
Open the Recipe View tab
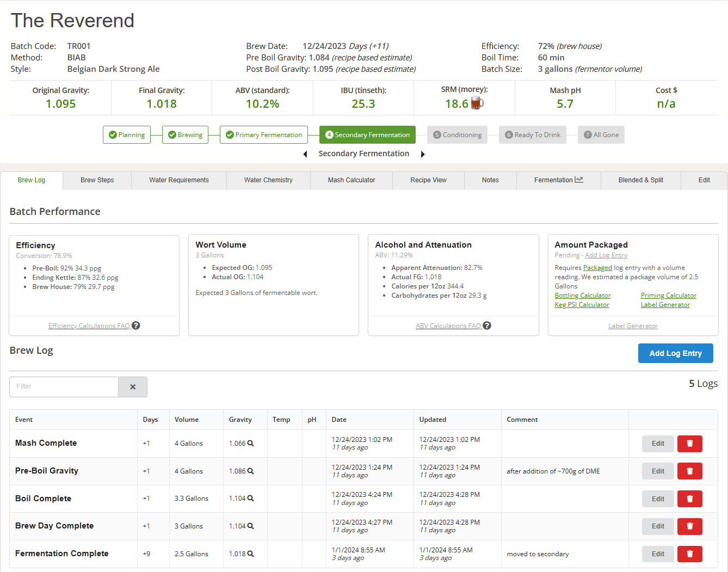429,180
